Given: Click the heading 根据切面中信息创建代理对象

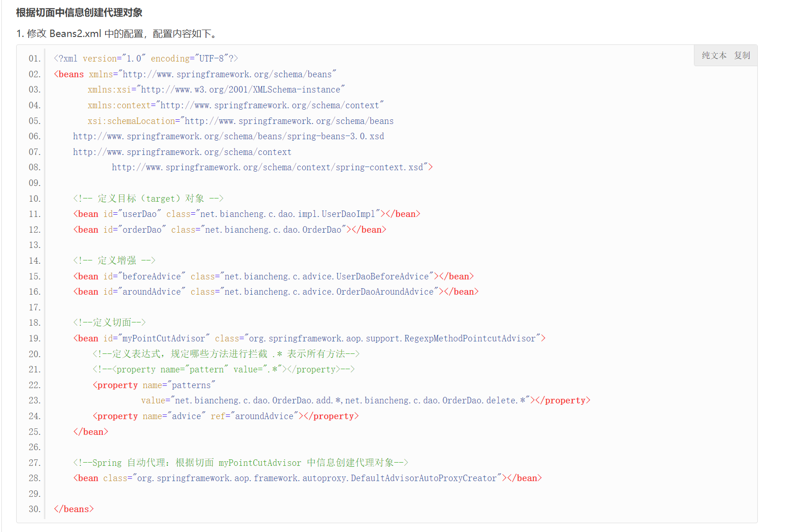Looking at the screenshot, I should tap(79, 12).
